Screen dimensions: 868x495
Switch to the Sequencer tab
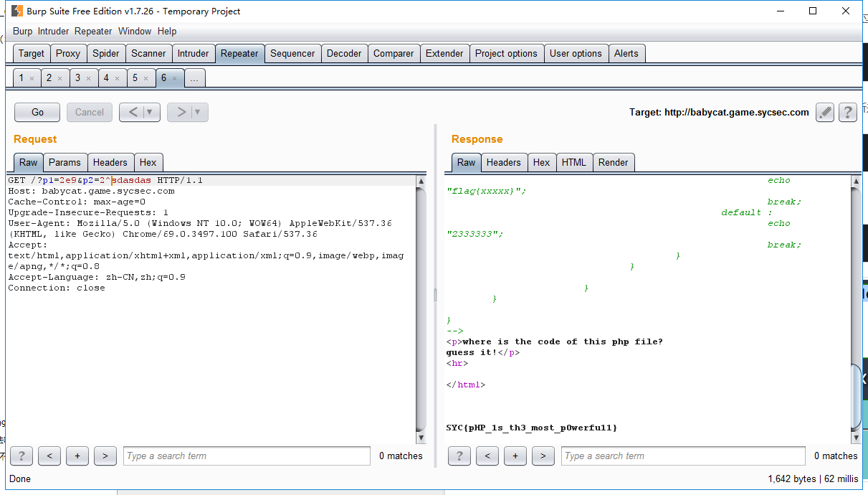(x=292, y=53)
